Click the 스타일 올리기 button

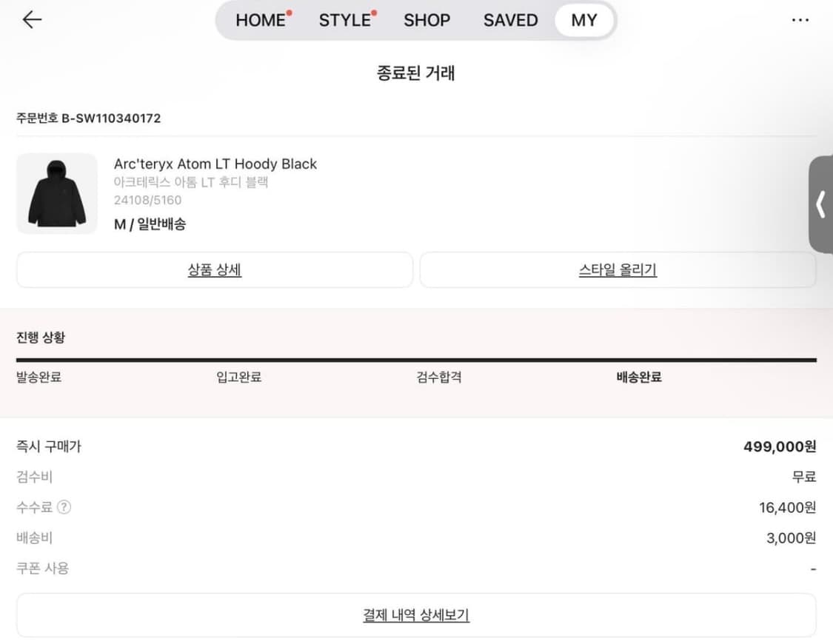pos(618,269)
